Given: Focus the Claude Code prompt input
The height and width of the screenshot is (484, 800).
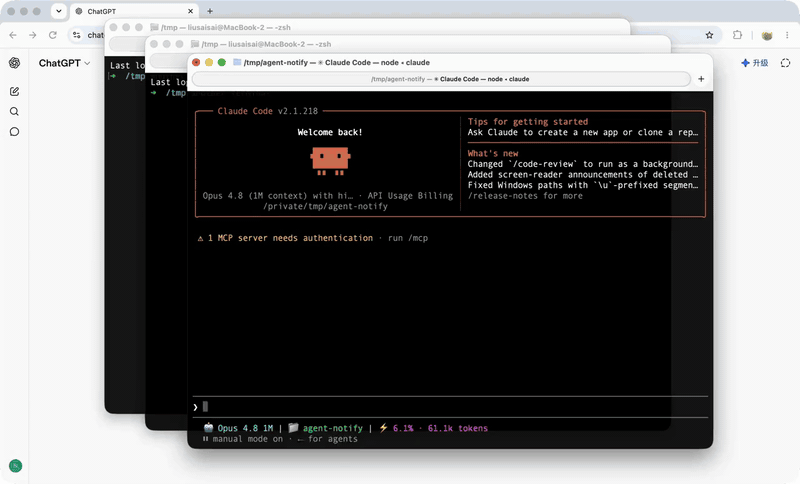Looking at the screenshot, I should (450, 406).
